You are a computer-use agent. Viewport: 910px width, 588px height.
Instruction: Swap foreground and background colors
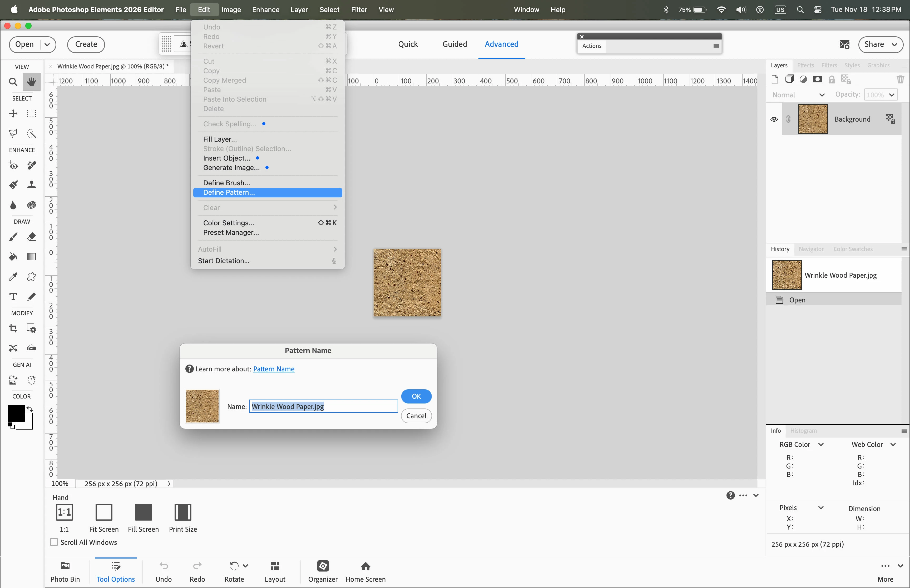(x=30, y=409)
